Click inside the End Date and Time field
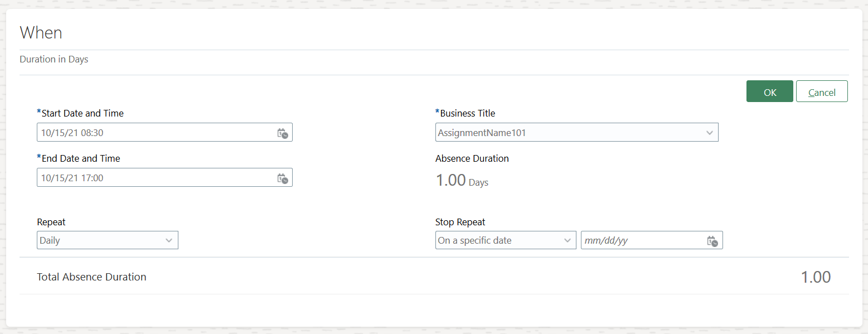The height and width of the screenshot is (334, 868). pos(139,177)
